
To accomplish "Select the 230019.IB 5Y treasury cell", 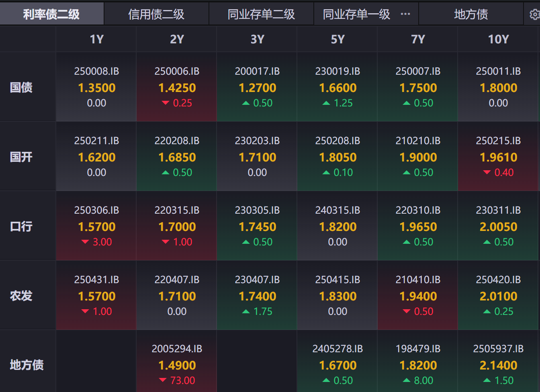I will [x=337, y=87].
